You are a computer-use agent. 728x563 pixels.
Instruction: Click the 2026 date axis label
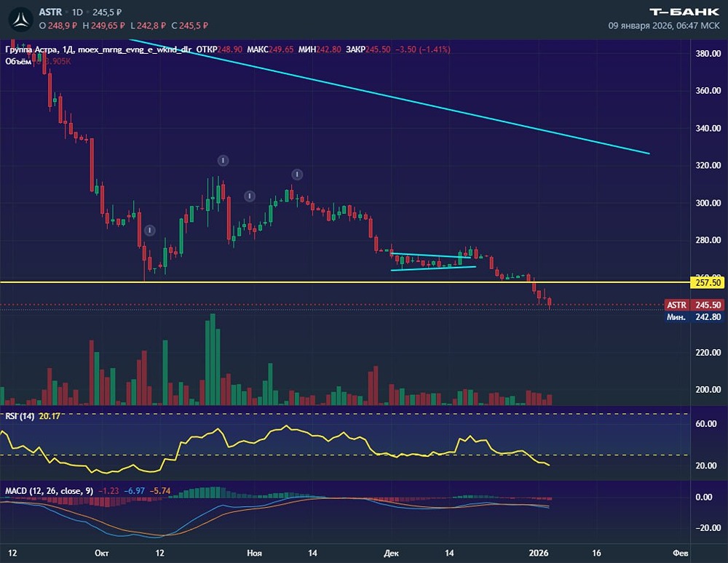tap(539, 553)
